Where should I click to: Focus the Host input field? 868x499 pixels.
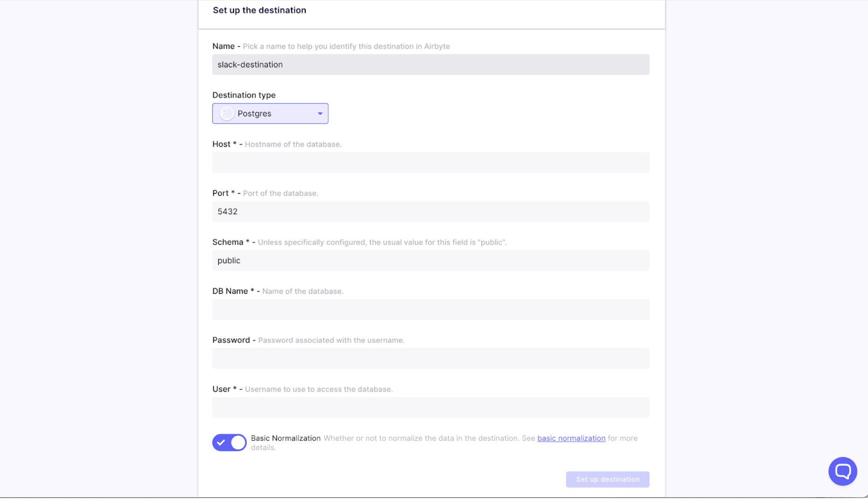pos(430,162)
